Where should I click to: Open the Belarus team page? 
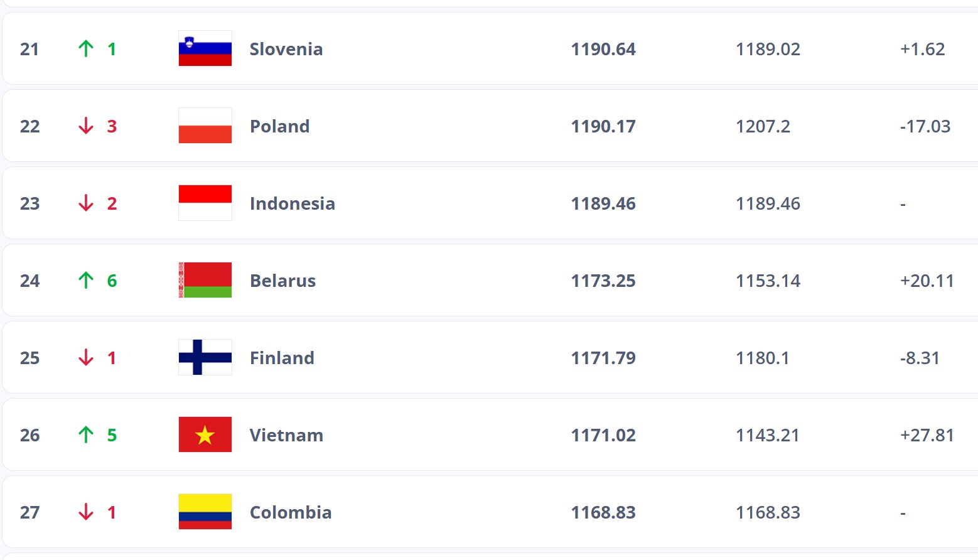[x=283, y=281]
